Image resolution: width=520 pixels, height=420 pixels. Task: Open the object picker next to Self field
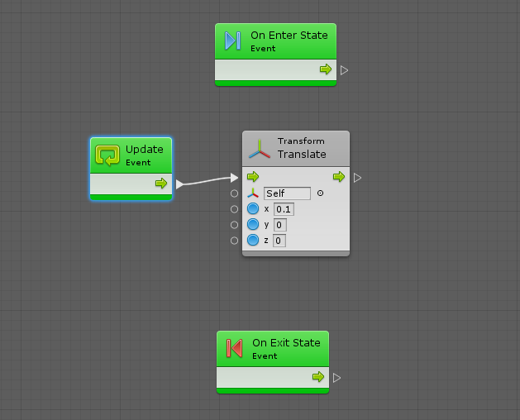pyautogui.click(x=320, y=193)
